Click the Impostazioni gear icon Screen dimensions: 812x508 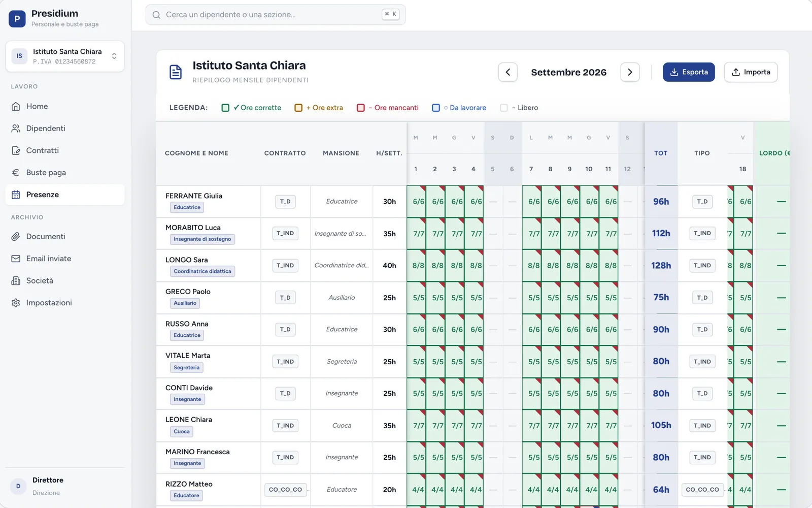click(16, 303)
